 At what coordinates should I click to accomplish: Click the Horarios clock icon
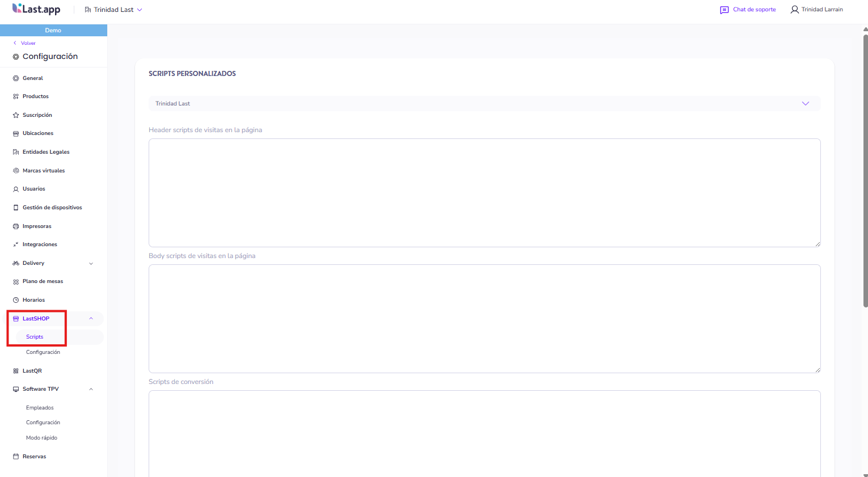coord(16,300)
